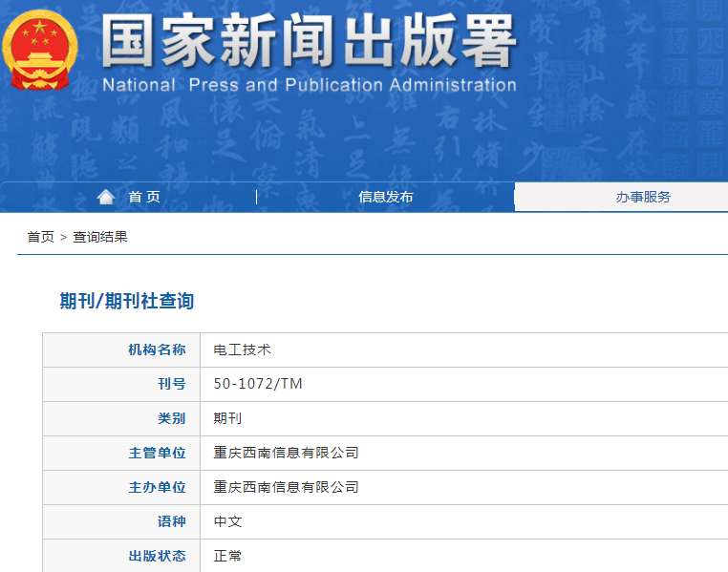Click the 期刊/期刊社查询 heading
728x572 pixels.
[127, 302]
